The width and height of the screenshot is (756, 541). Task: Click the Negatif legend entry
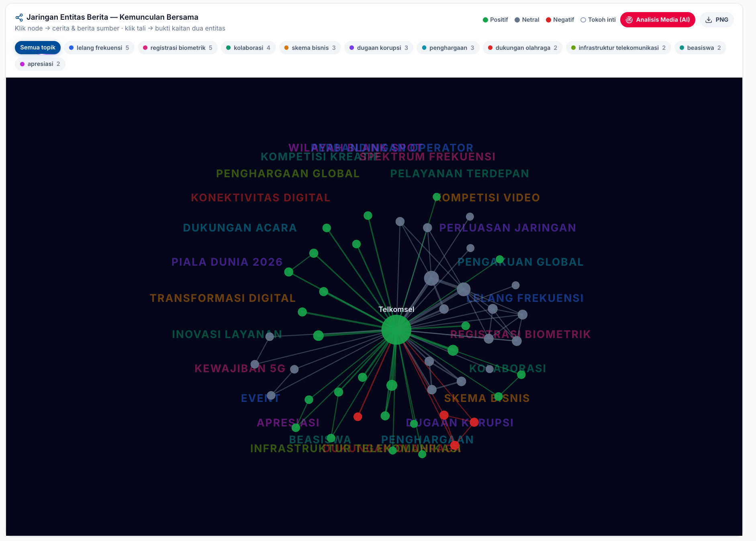click(560, 20)
